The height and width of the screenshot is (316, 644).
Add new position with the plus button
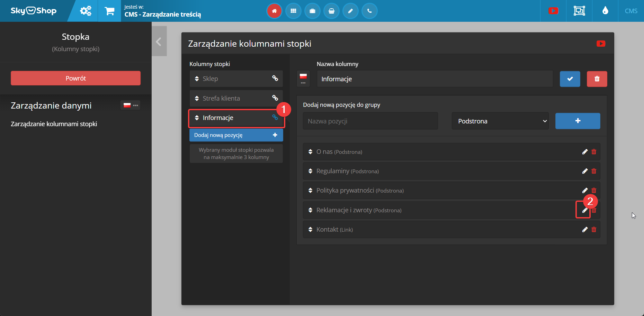pos(578,121)
